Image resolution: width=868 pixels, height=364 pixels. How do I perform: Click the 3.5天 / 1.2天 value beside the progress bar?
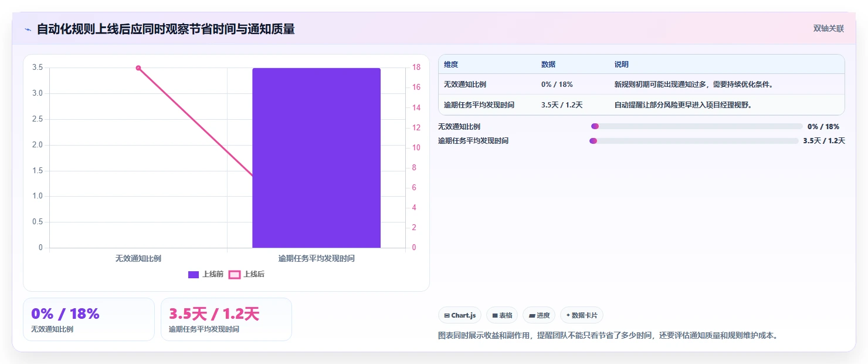(x=824, y=141)
